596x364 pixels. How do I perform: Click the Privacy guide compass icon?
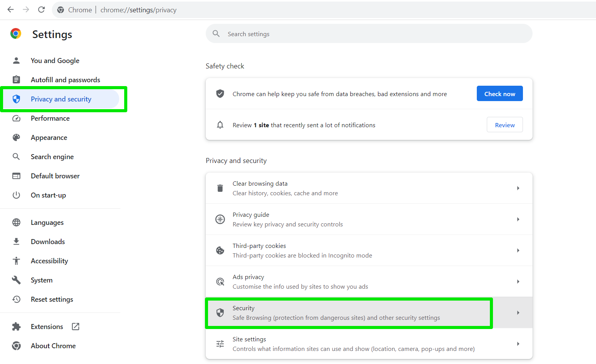tap(220, 219)
